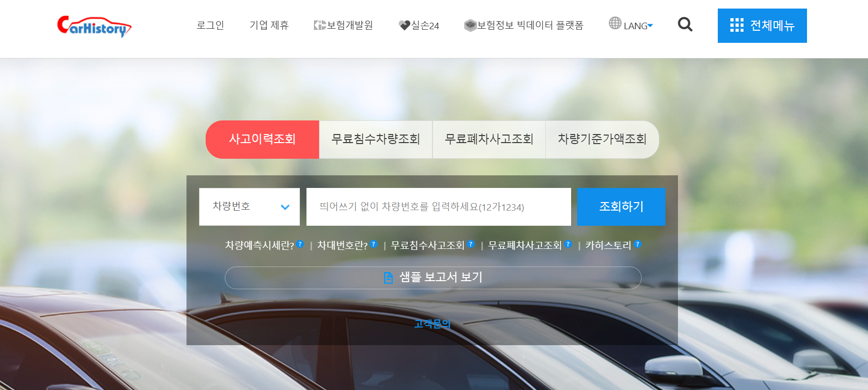
Task: Click the CarHistory logo
Action: [94, 26]
